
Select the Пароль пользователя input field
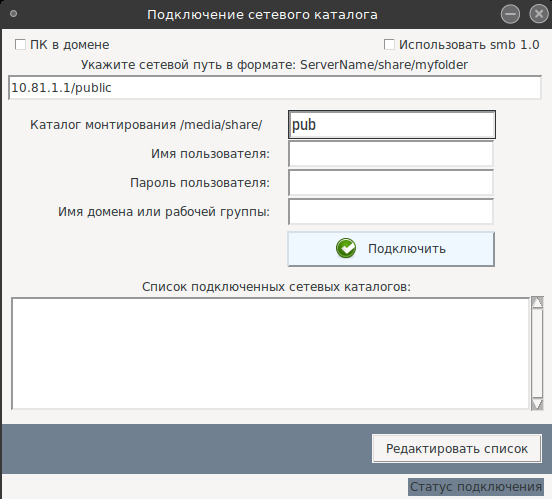391,182
